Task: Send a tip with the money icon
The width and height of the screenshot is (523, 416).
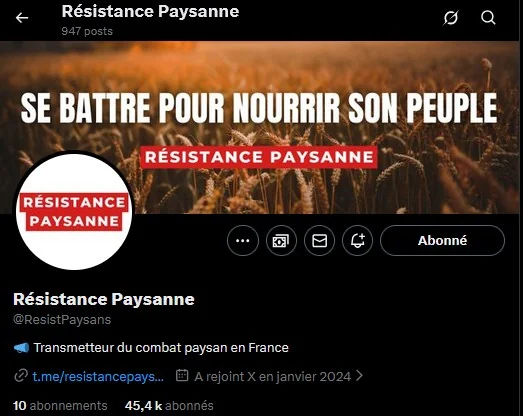Action: pos(281,241)
